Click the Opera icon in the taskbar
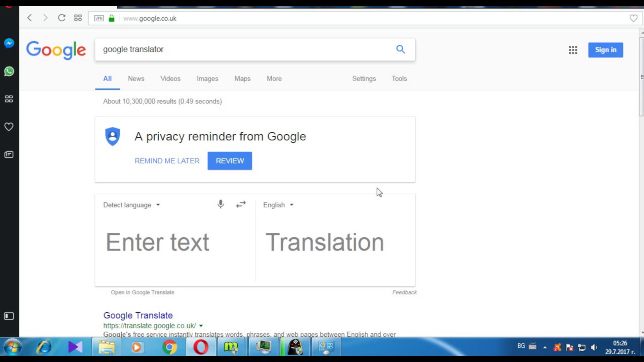 point(201,347)
